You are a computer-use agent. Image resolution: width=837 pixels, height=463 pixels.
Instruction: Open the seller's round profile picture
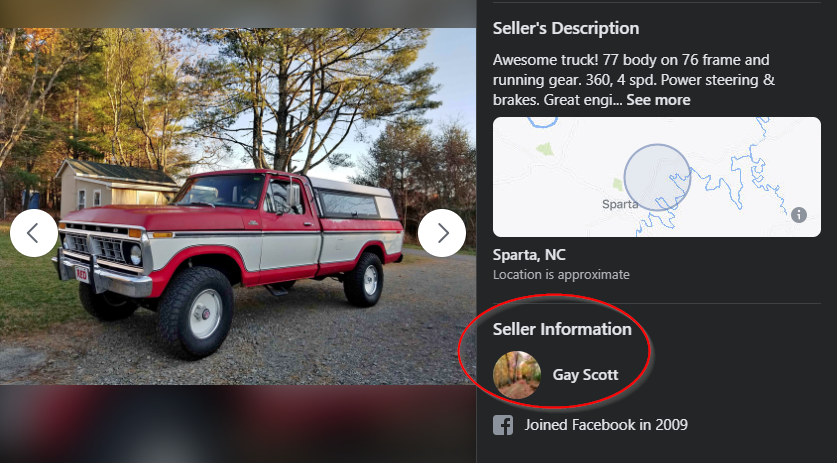click(517, 375)
